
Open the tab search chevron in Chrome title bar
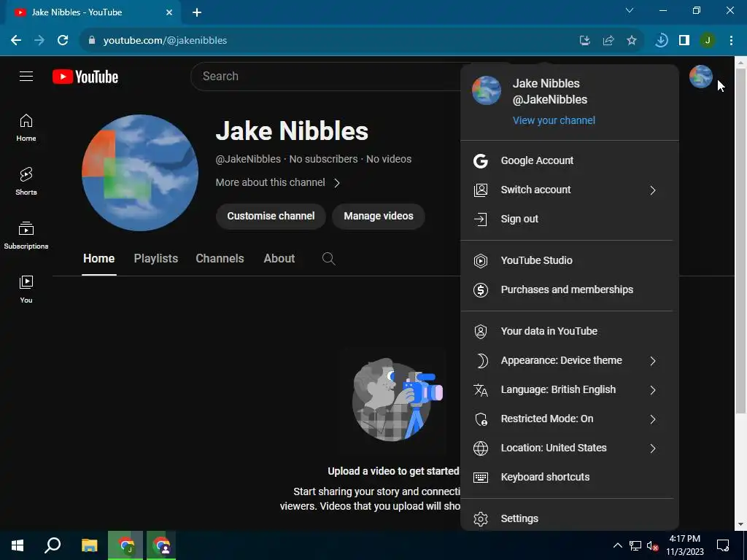[x=630, y=10]
